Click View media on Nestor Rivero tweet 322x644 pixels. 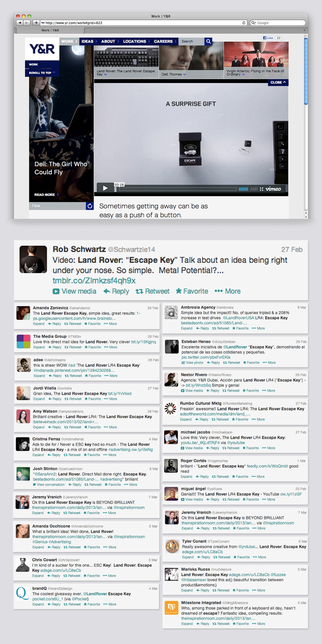(x=192, y=390)
